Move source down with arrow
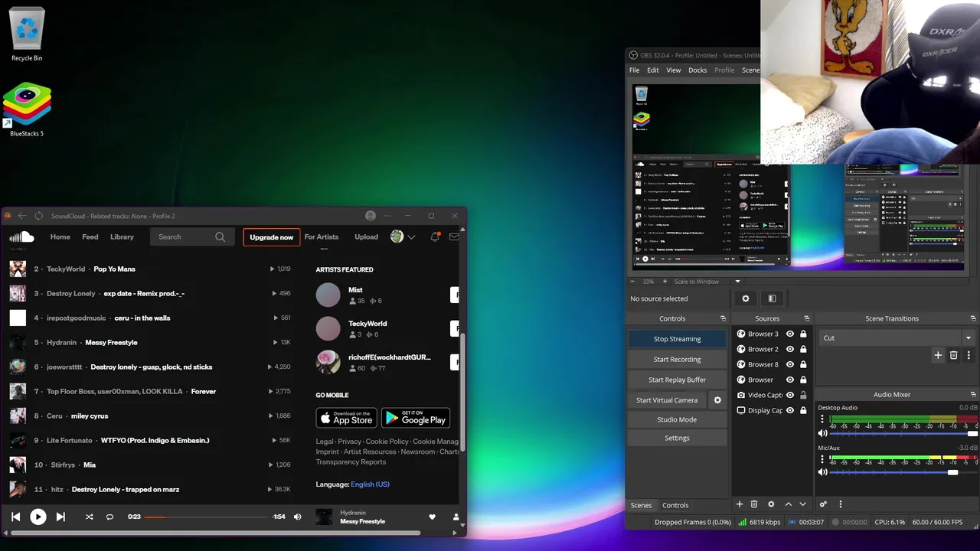 coord(803,504)
